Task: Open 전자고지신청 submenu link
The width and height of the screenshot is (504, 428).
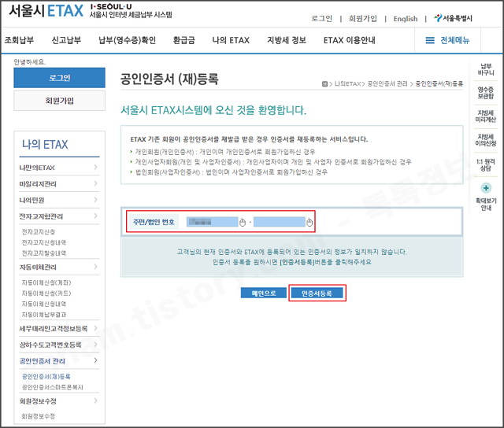Action: pos(39,231)
